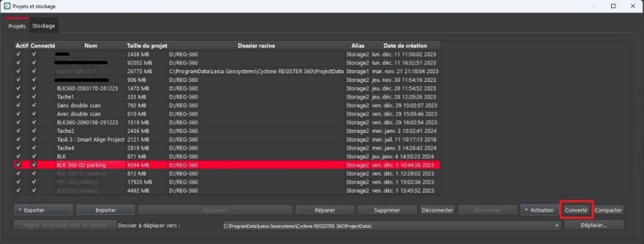Image resolution: width=644 pixels, height=244 pixels.
Task: Toggle Actif checkbox for BLK 360 G2 parking
Action: click(18, 165)
